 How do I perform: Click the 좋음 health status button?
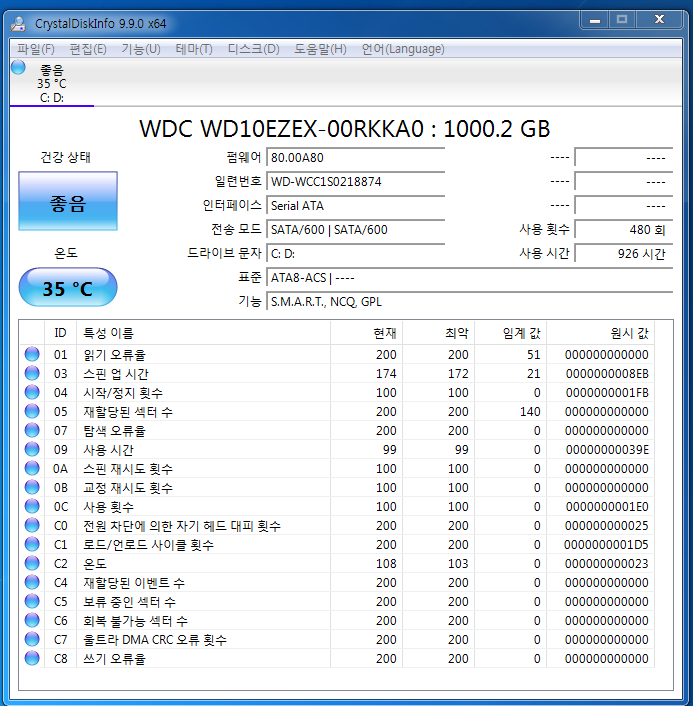tap(68, 201)
